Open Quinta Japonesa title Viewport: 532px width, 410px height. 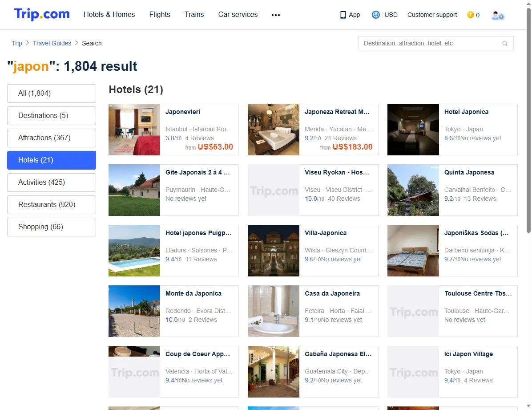[x=469, y=172]
